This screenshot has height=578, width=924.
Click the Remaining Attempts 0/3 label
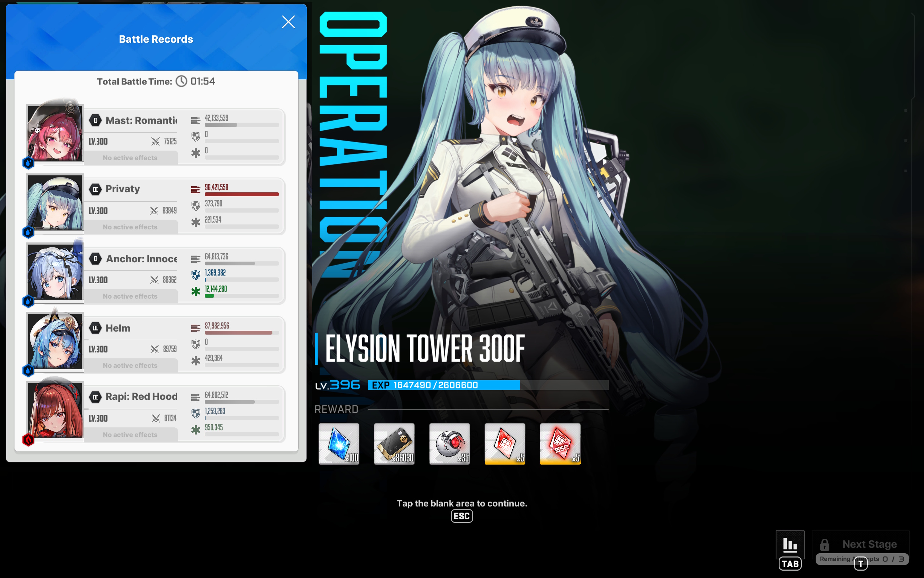coord(862,559)
